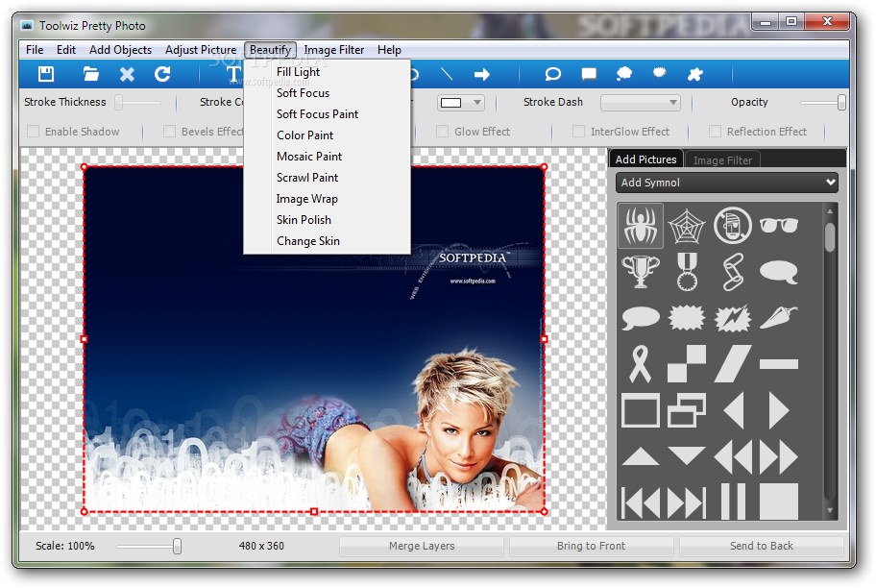The height and width of the screenshot is (588, 876).
Task: Open the stroke color picker dropdown
Action: [460, 102]
